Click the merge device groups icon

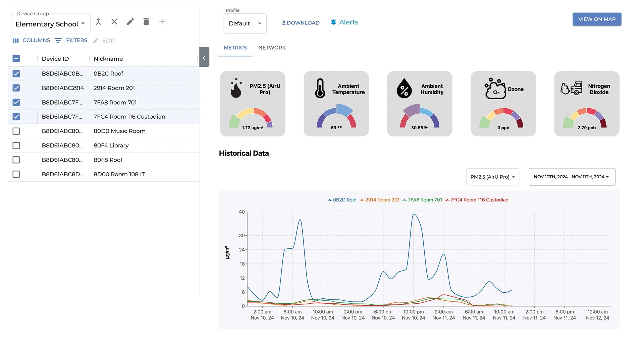98,22
